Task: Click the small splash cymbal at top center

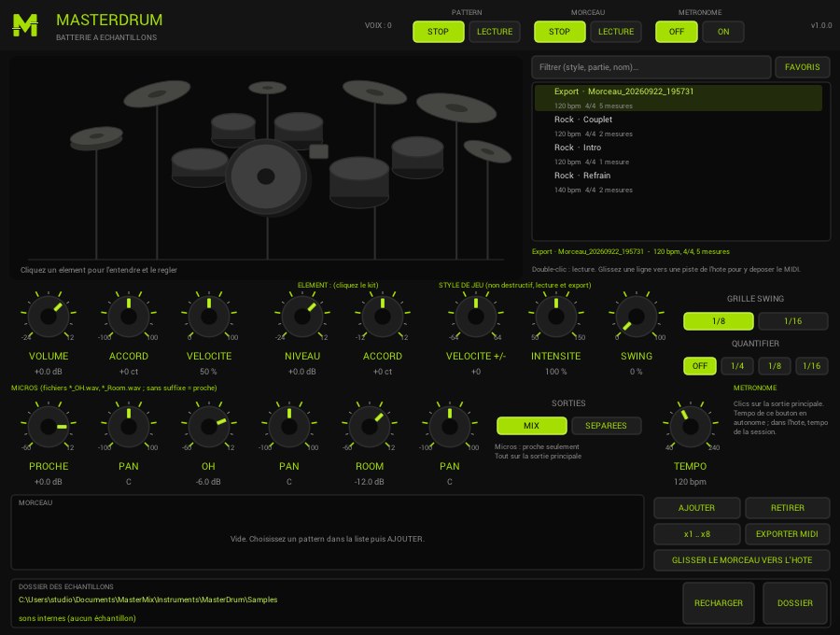Action: click(x=267, y=88)
